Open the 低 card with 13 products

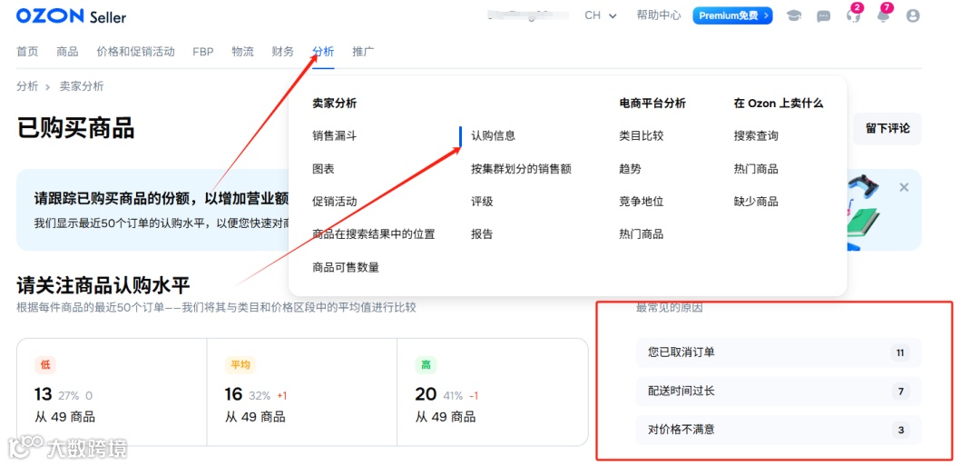(112, 392)
